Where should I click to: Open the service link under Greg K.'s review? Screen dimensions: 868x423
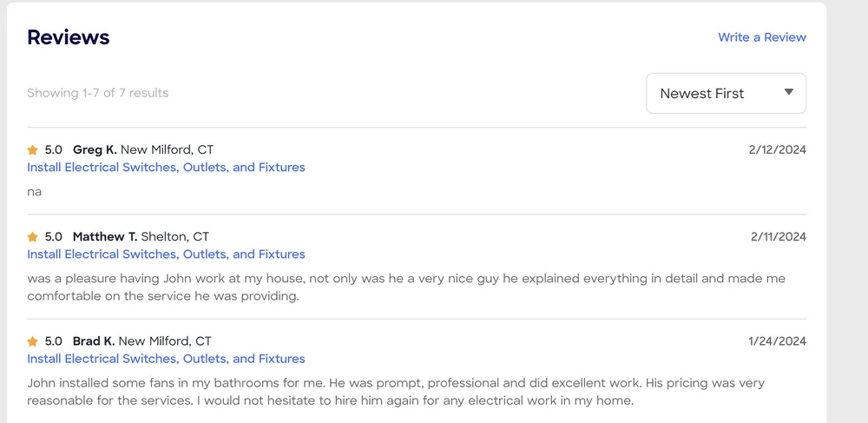(166, 168)
